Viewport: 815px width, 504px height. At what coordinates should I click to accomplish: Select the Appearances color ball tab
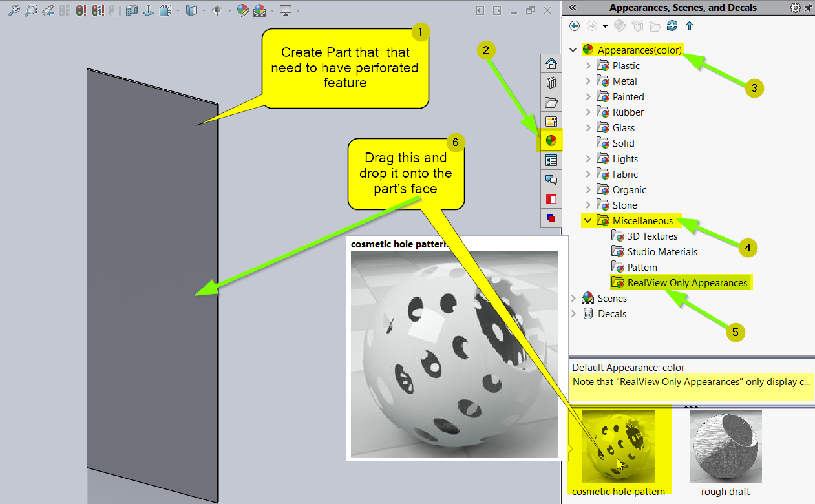pos(551,140)
